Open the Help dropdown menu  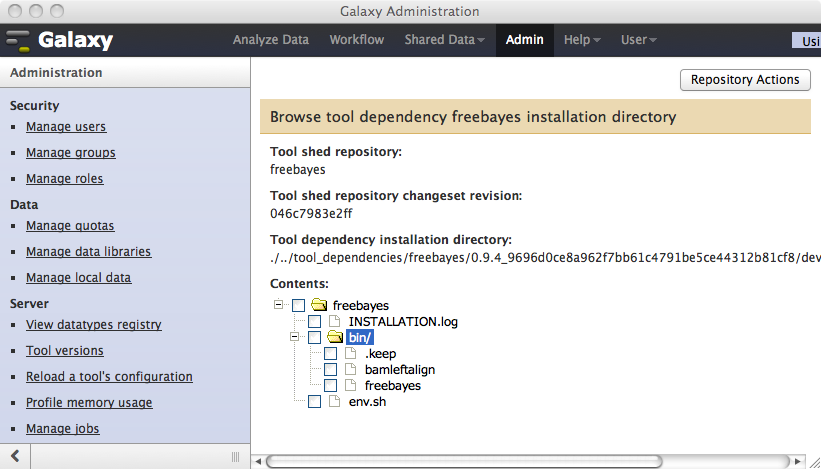[x=582, y=40]
